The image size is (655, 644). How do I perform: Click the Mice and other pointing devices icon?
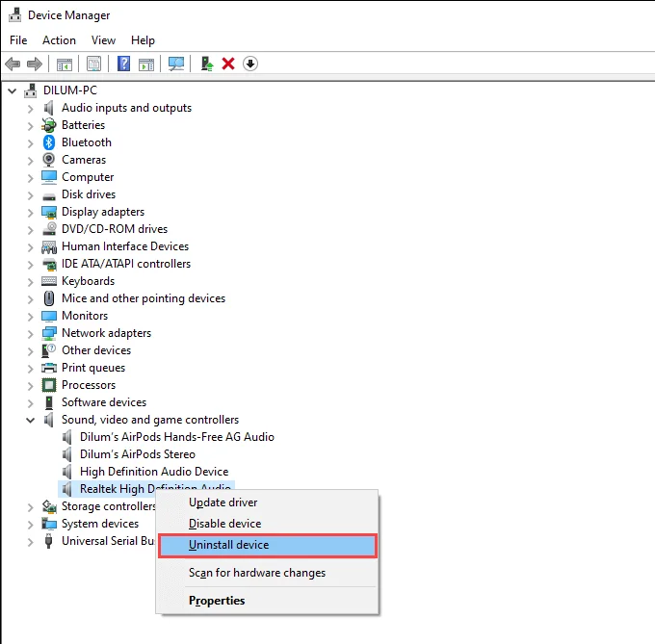coord(49,298)
